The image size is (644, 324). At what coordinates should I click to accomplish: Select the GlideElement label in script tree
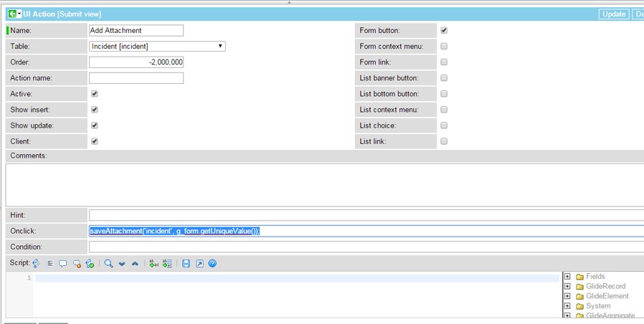coord(607,296)
